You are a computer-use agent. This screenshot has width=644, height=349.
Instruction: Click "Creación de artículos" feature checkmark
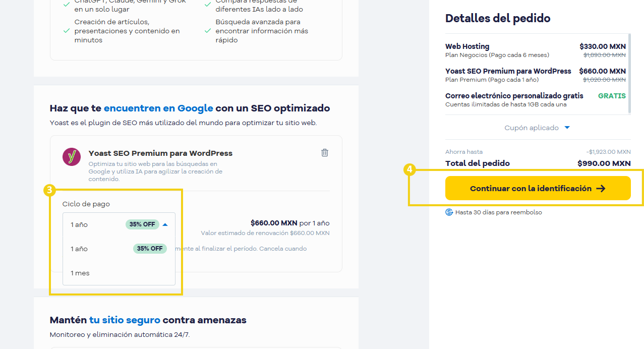coord(67,31)
